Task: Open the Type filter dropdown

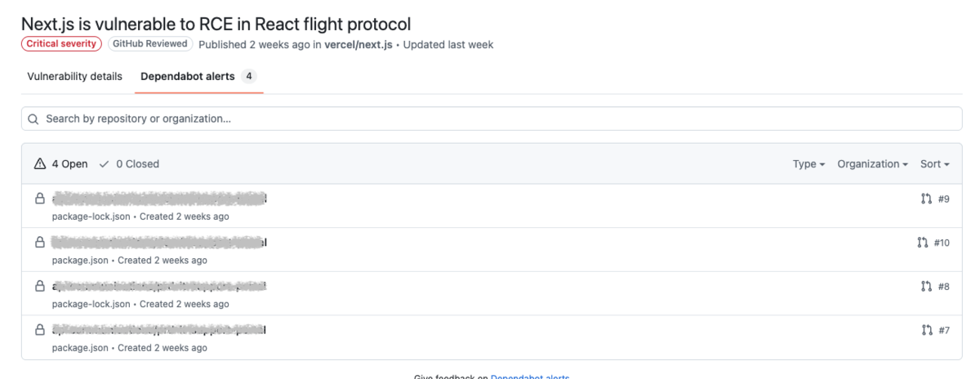Action: 808,164
